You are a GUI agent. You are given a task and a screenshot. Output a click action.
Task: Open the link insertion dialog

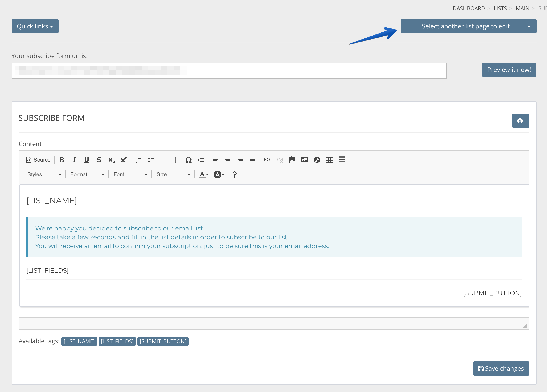coord(267,160)
